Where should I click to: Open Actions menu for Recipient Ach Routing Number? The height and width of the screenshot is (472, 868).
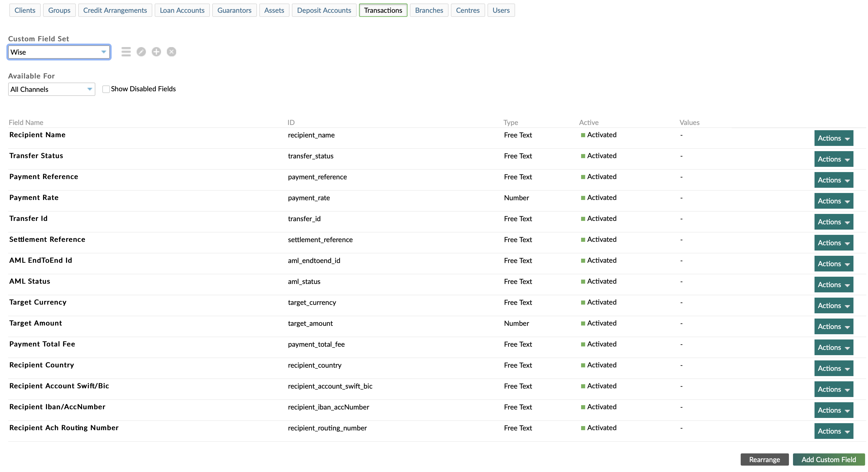click(x=834, y=431)
